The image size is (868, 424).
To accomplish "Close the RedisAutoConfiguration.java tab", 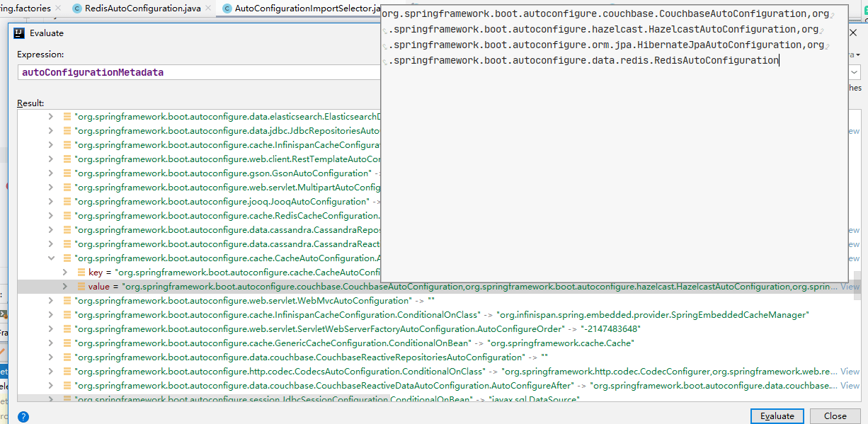I will pyautogui.click(x=210, y=8).
